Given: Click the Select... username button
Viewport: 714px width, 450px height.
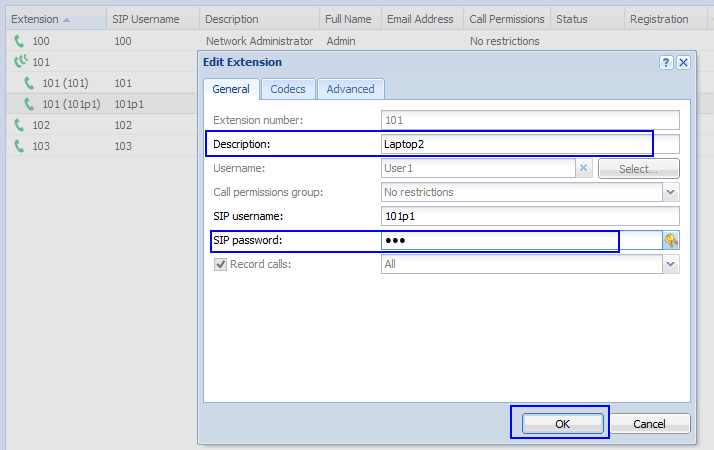Looking at the screenshot, I should click(x=638, y=168).
